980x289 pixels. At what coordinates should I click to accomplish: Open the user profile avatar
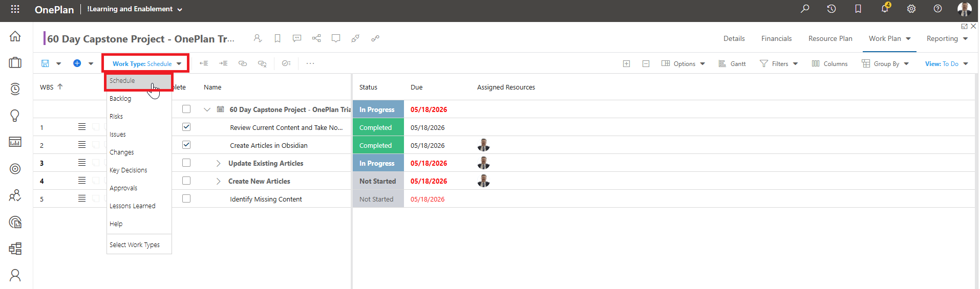(965, 9)
